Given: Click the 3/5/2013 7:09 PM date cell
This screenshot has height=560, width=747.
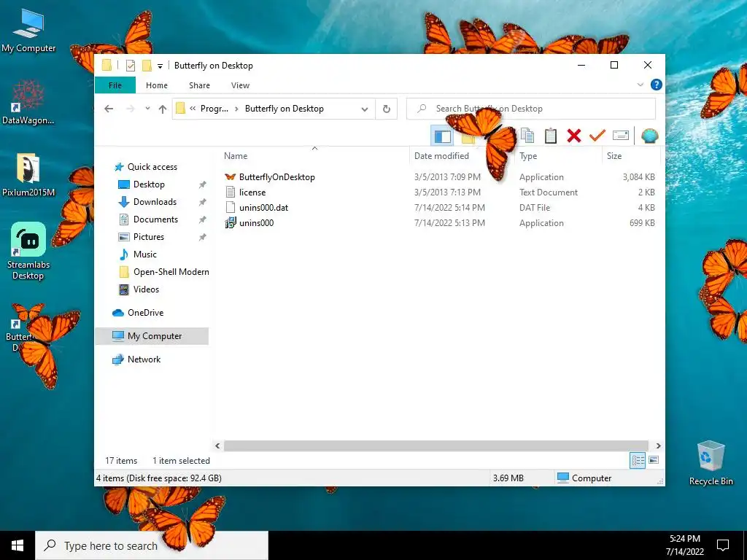Looking at the screenshot, I should [x=447, y=177].
